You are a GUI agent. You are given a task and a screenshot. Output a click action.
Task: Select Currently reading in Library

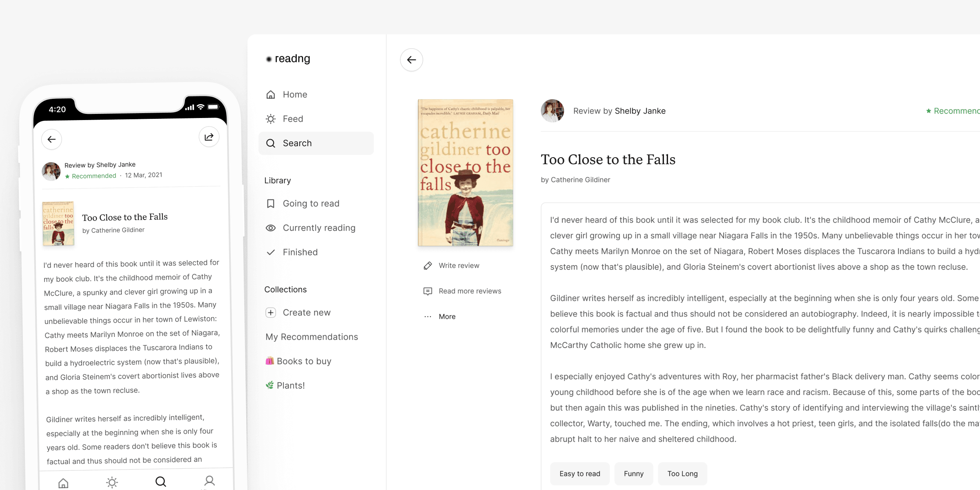(319, 228)
